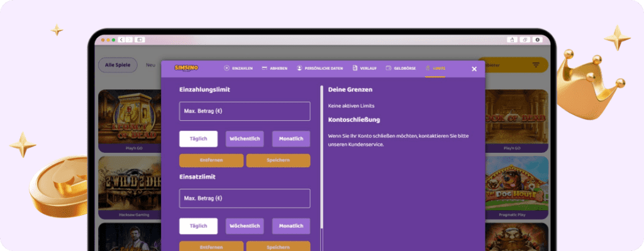
Task: Click the Verlauf document icon
Action: point(355,68)
